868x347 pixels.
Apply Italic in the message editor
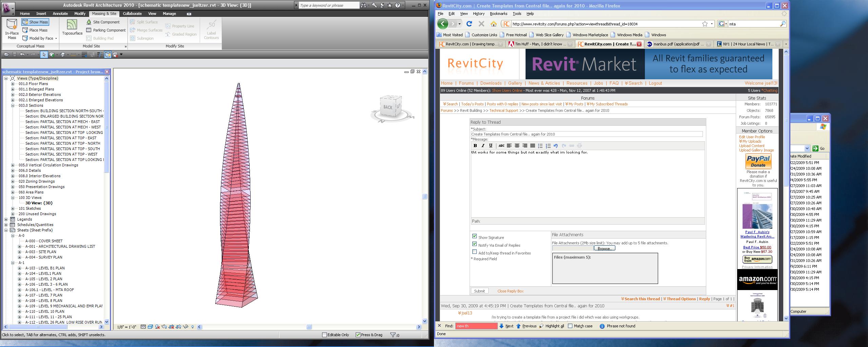point(483,146)
